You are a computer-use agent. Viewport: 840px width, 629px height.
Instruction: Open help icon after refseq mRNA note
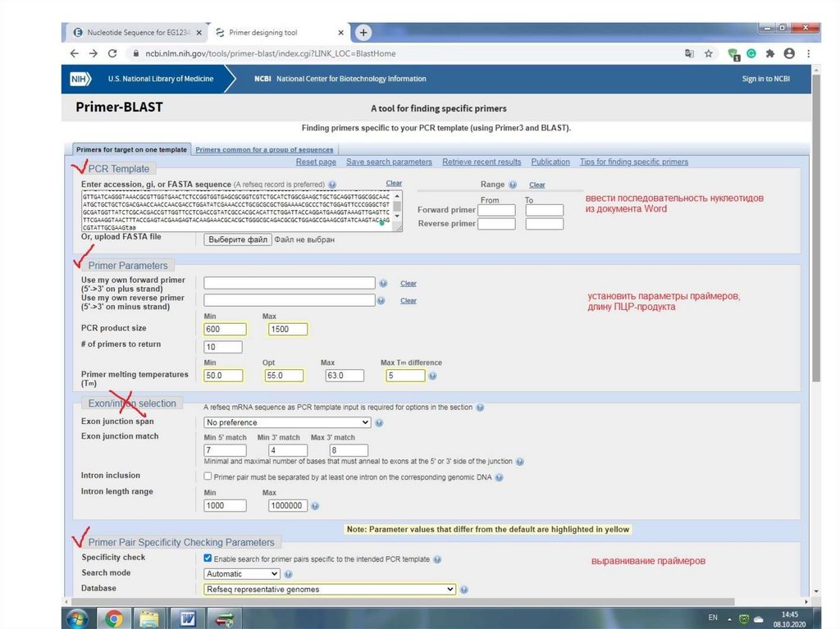(x=480, y=408)
